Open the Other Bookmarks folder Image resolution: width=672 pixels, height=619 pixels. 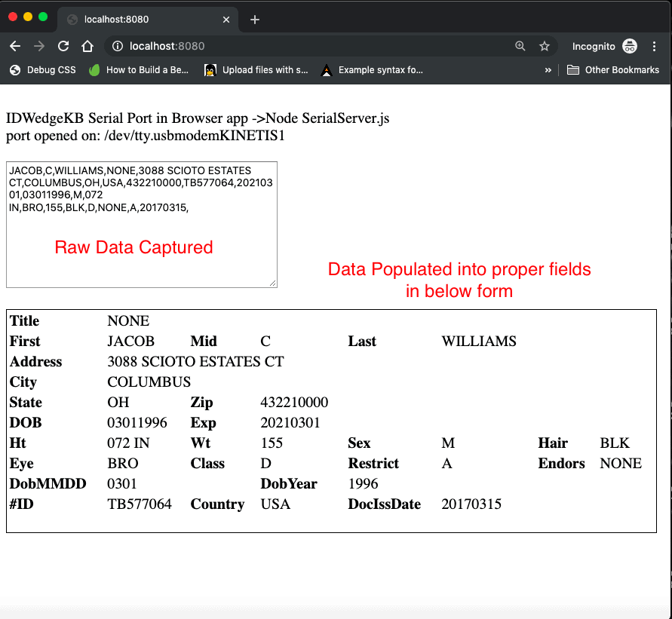pos(613,70)
